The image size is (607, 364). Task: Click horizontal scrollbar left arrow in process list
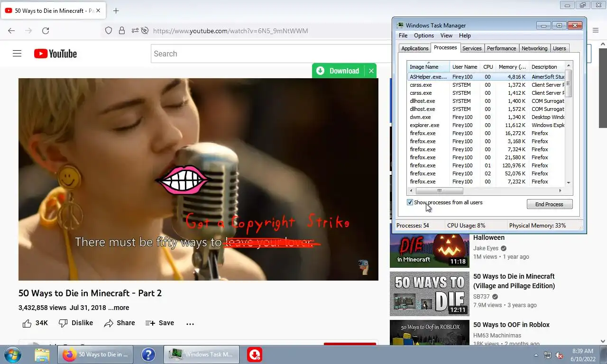[x=412, y=191]
